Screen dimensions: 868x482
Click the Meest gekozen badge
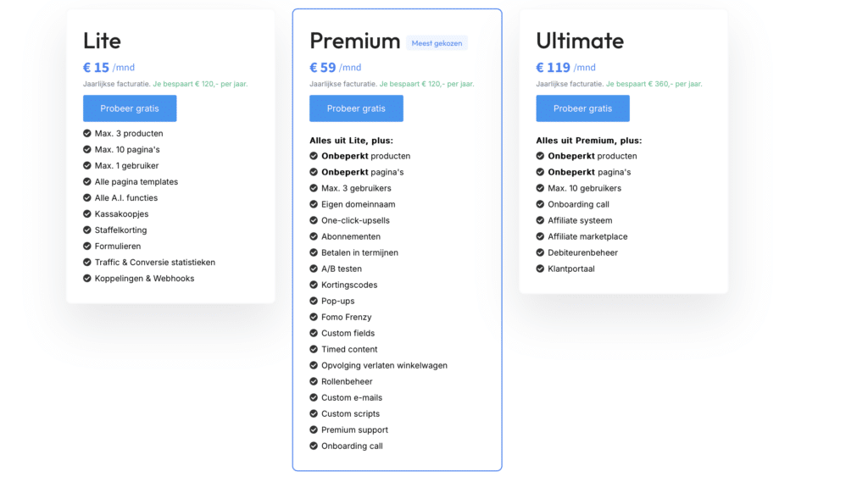(437, 43)
